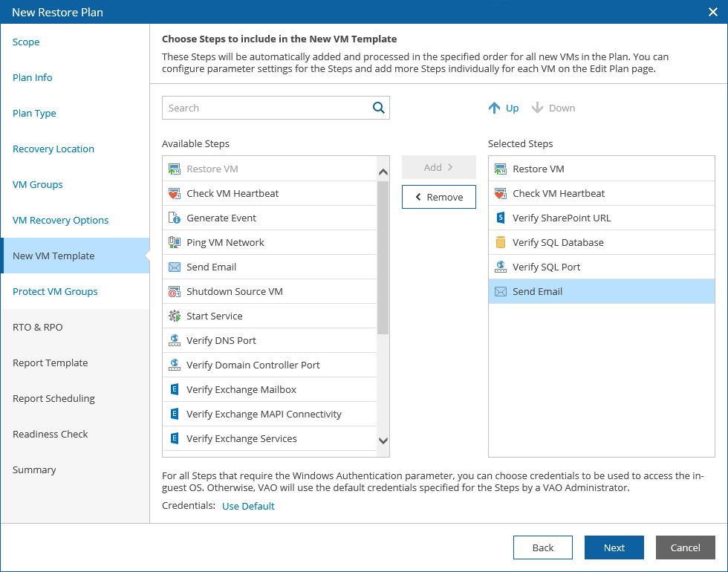Click the Ping VM Network icon
Screen dimensions: 728x572
(x=175, y=243)
